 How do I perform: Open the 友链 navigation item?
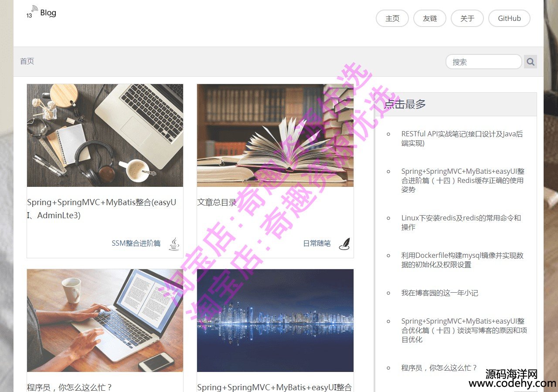coord(430,18)
